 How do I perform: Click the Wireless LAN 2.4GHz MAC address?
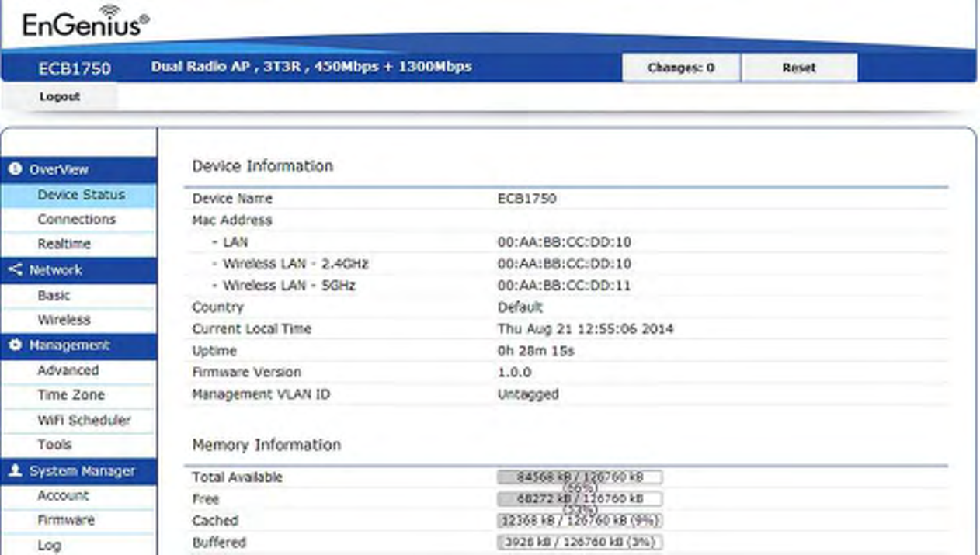tap(565, 264)
